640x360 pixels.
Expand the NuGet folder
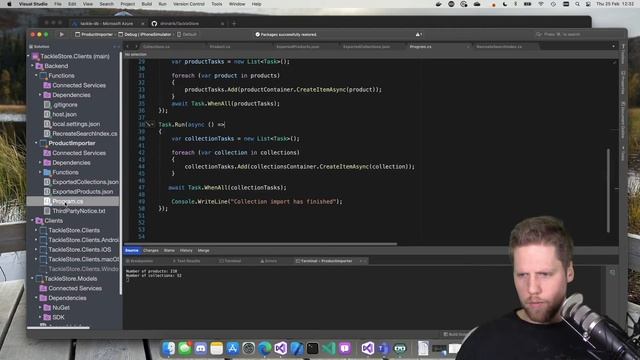pos(40,307)
